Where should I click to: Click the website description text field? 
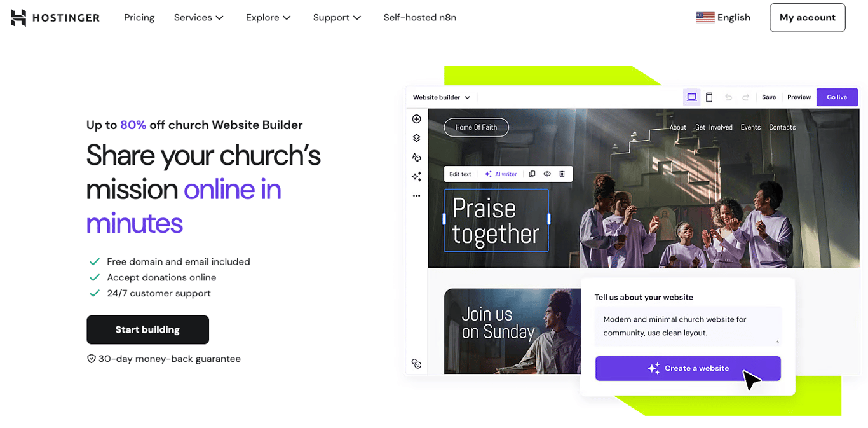pyautogui.click(x=688, y=326)
